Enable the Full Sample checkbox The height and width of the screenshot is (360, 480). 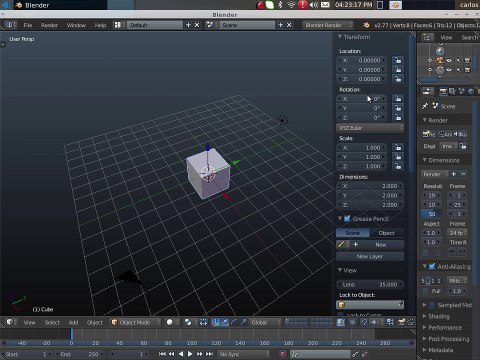pos(426,291)
